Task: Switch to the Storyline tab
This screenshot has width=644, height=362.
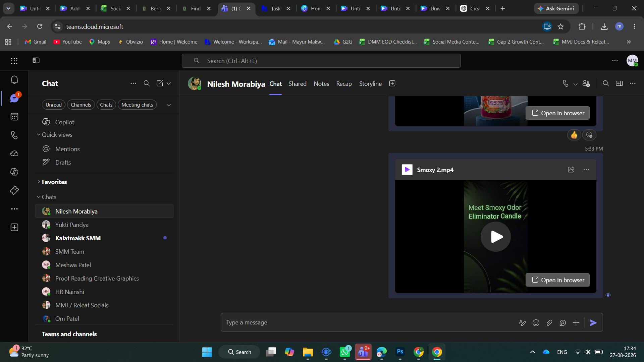Action: [370, 84]
